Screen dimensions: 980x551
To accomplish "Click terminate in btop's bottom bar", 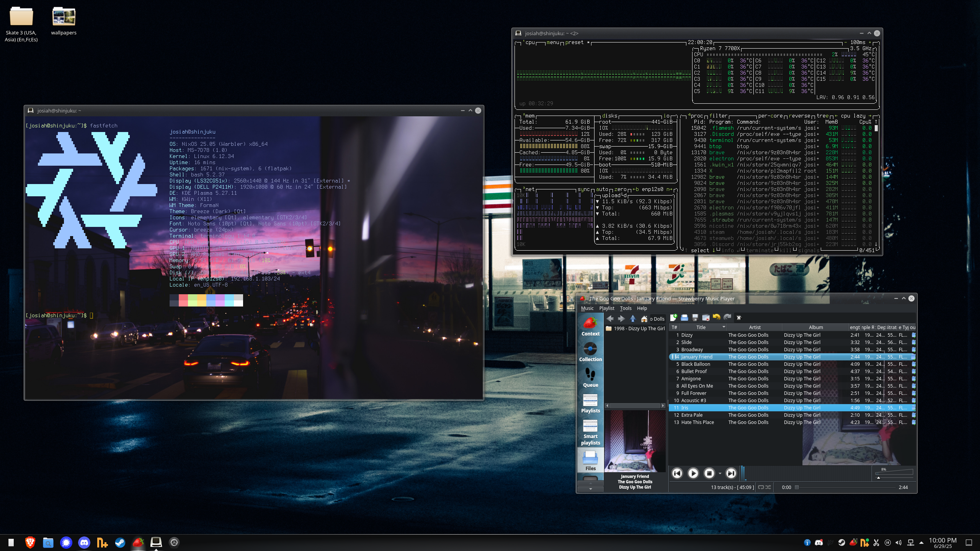I will tap(759, 251).
